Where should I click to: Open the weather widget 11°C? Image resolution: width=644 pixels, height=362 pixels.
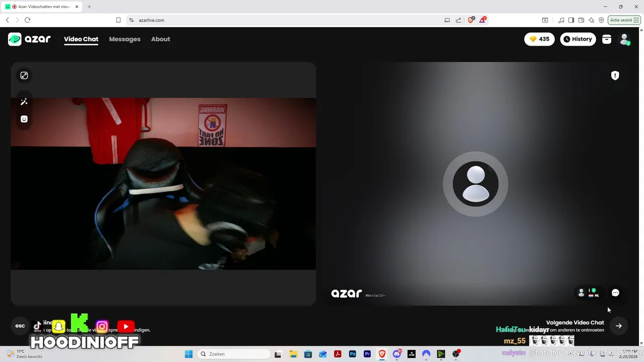24,354
